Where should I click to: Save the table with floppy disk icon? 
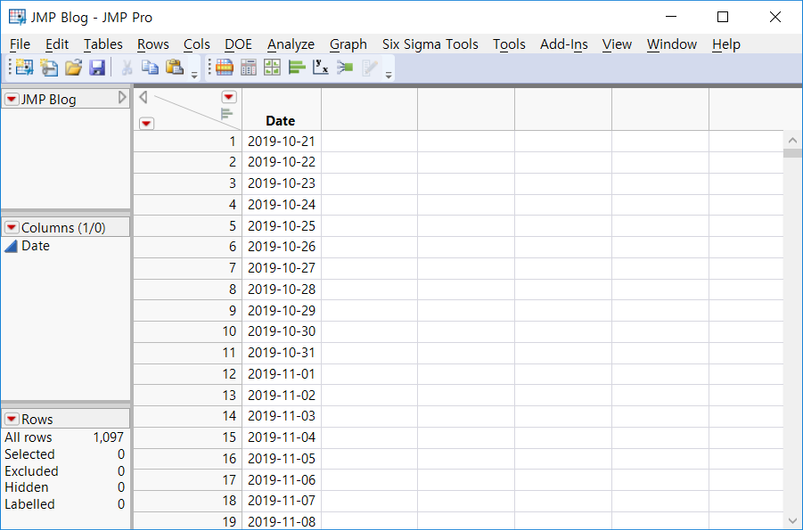97,67
